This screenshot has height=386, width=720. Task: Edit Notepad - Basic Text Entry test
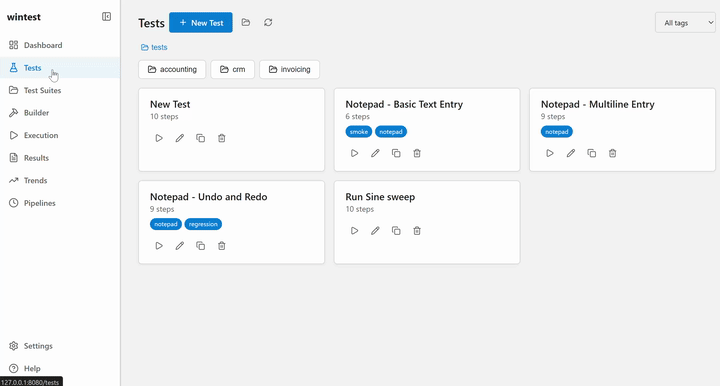tap(375, 153)
